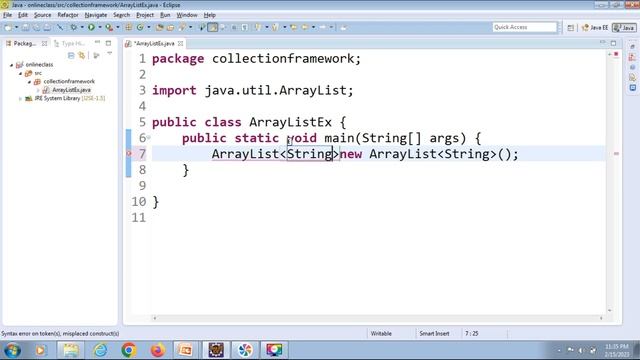The height and width of the screenshot is (360, 640).
Task: Click the Print toolbar icon
Action: [x=47, y=27]
